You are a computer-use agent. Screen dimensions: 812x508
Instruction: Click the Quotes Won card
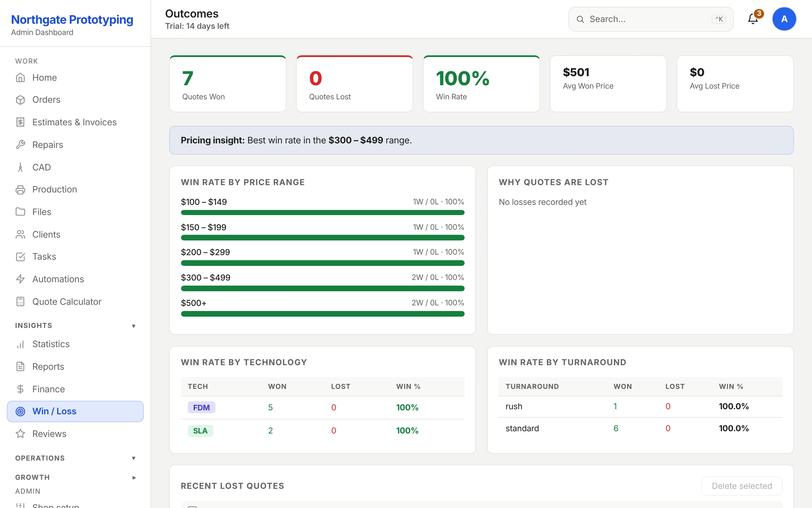pos(228,84)
